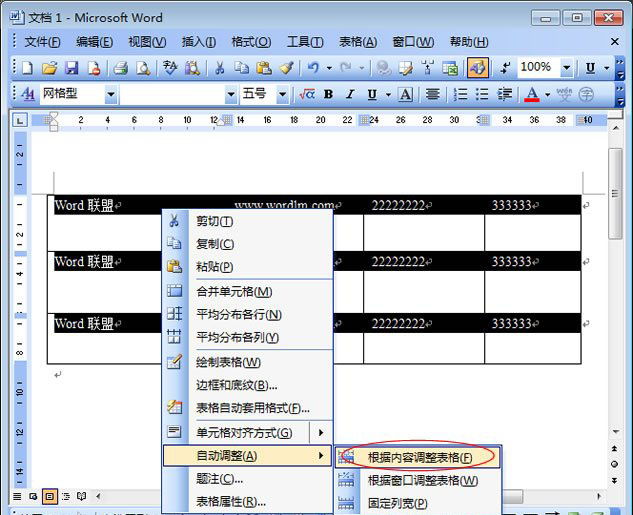The height and width of the screenshot is (515, 633).
Task: Apply the red Font Color button
Action: coord(532,94)
